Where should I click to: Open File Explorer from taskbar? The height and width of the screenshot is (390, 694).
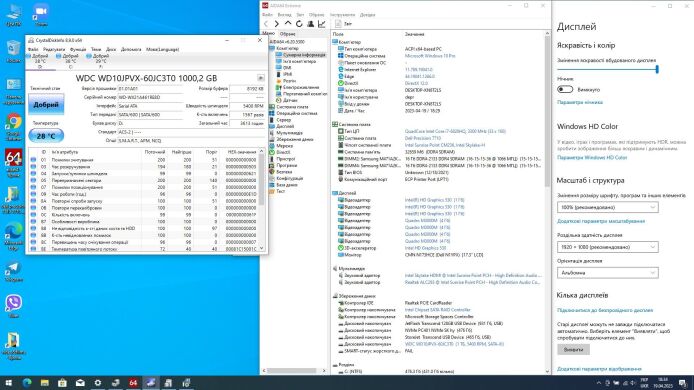click(x=44, y=383)
